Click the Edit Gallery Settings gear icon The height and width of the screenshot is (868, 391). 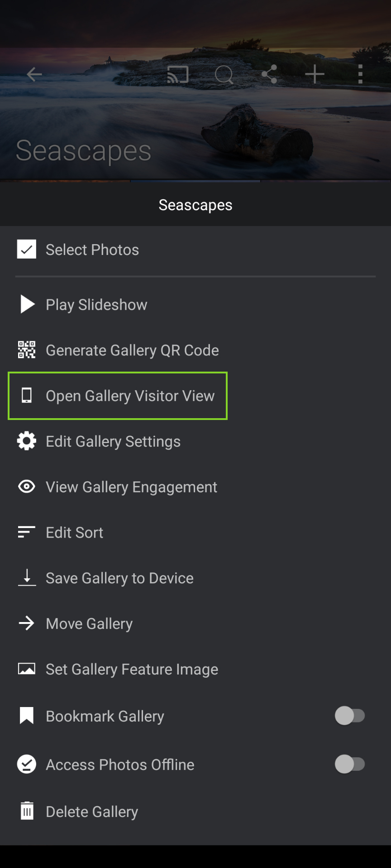(27, 441)
